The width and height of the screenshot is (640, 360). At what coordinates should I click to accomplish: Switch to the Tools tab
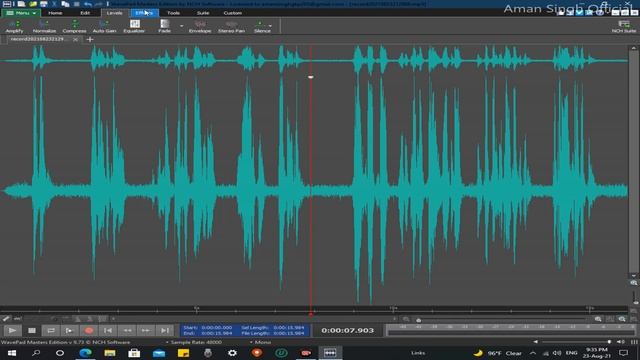point(173,13)
